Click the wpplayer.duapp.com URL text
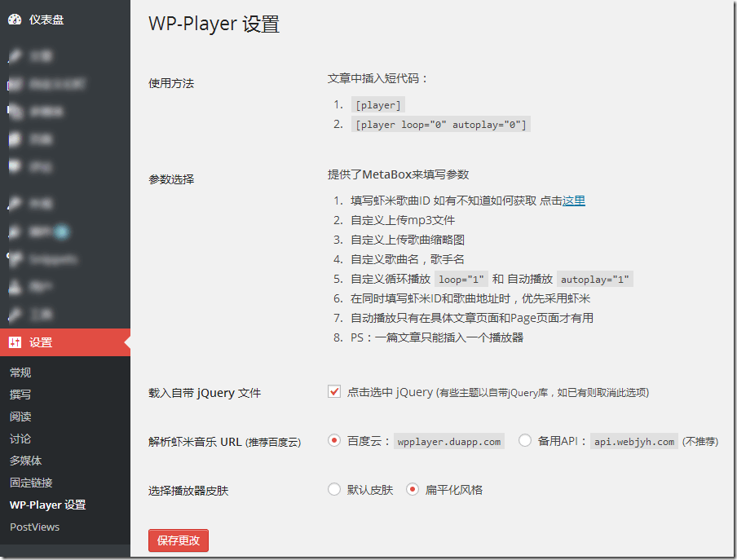 449,442
